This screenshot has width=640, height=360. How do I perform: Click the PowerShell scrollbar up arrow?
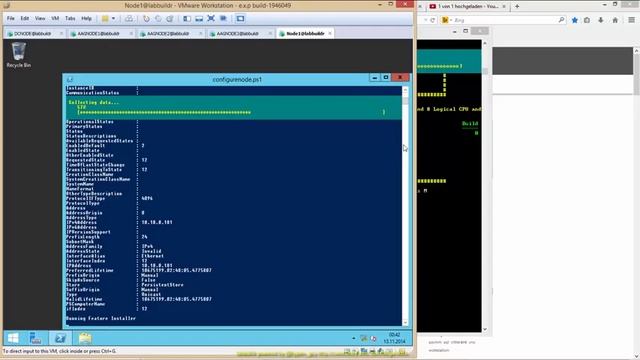tap(405, 89)
